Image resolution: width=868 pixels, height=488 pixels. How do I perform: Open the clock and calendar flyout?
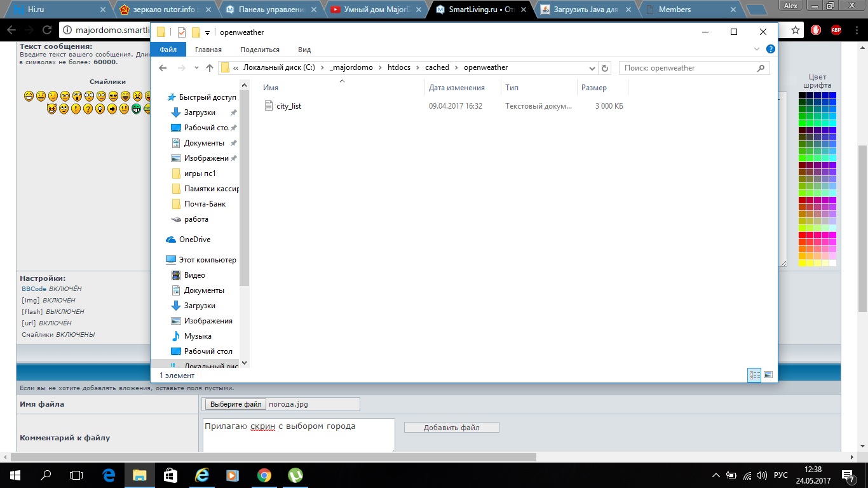pos(813,475)
